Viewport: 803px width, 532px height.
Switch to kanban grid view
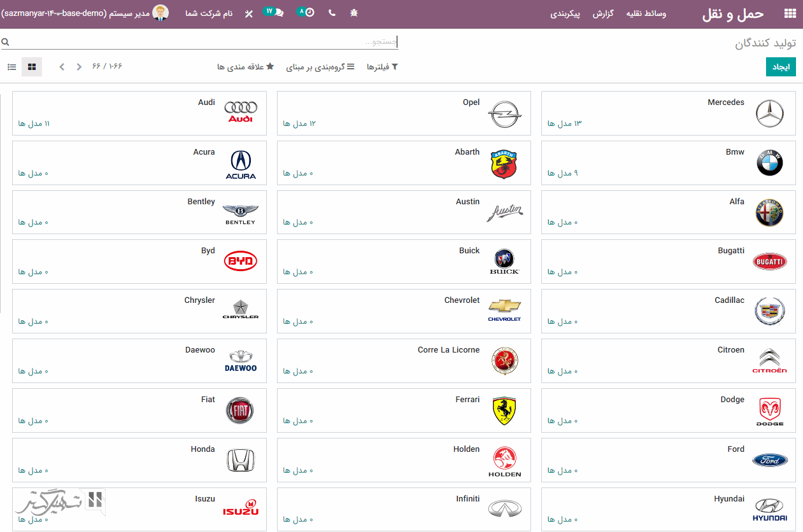(32, 67)
